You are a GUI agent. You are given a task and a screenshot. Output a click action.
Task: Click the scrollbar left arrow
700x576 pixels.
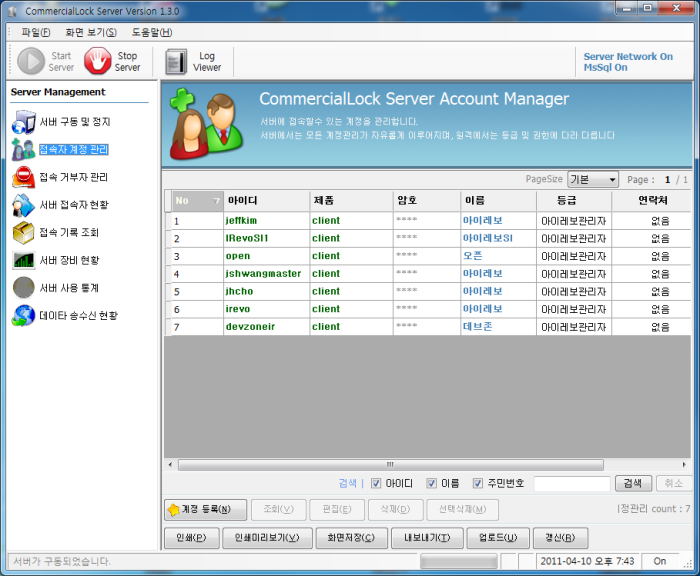(170, 465)
